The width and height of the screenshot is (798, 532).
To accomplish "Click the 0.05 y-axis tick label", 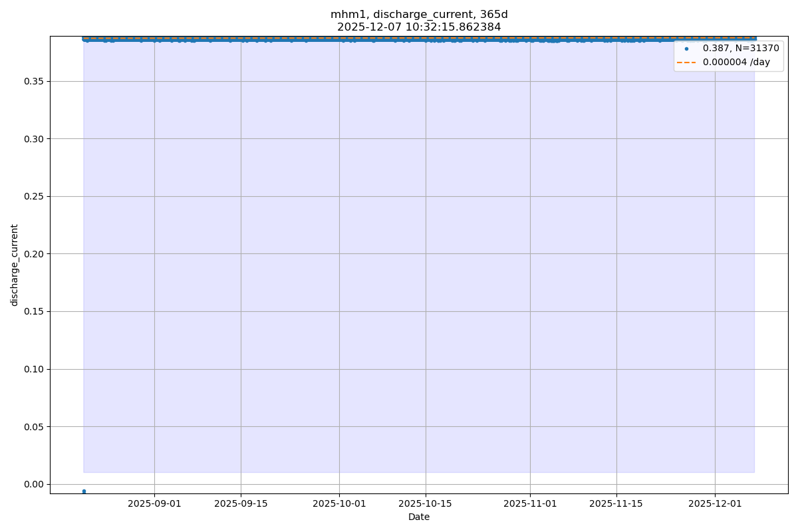I will click(33, 427).
